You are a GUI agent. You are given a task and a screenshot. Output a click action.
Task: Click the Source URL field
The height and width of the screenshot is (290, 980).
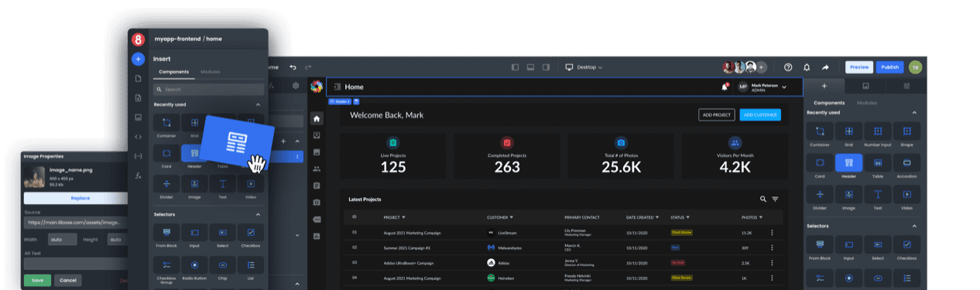pos(76,223)
